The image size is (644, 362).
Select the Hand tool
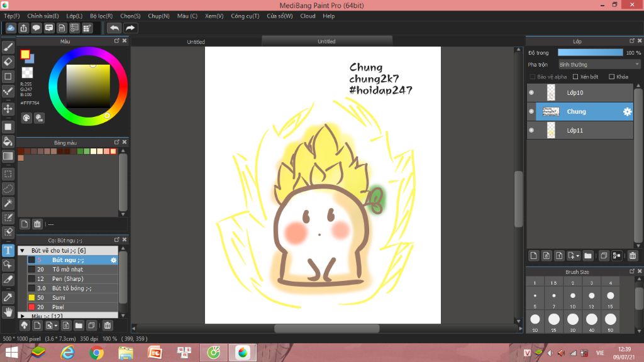point(8,312)
